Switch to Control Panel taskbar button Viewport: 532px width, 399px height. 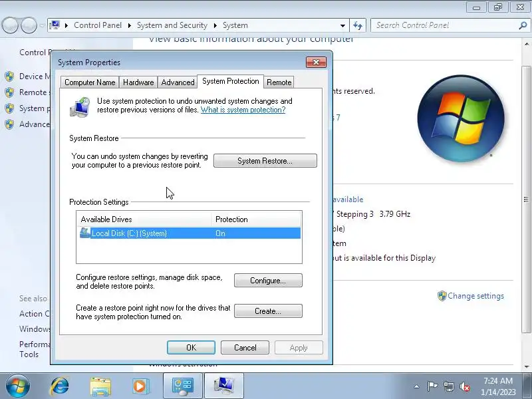pyautogui.click(x=183, y=386)
